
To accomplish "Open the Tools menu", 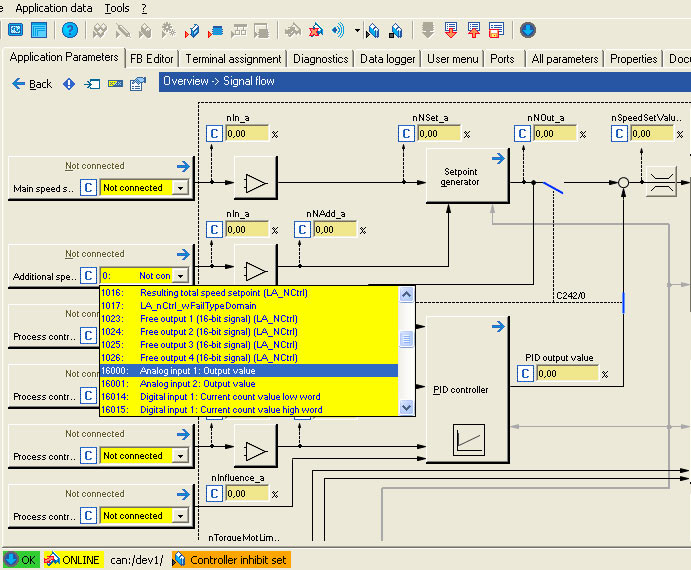I will [x=117, y=8].
